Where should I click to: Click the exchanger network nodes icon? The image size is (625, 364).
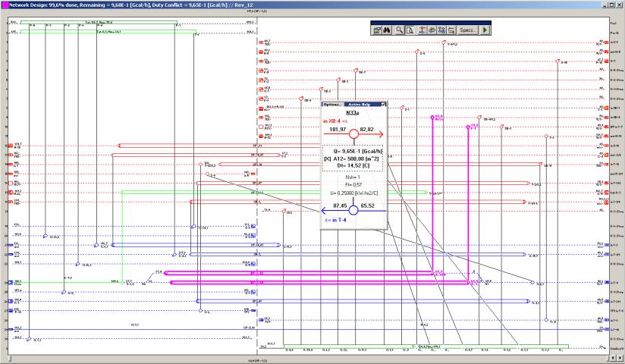click(441, 30)
